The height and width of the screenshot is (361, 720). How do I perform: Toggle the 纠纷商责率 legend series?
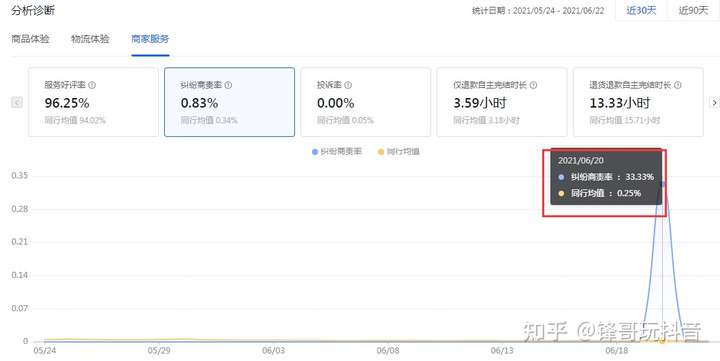[x=337, y=152]
